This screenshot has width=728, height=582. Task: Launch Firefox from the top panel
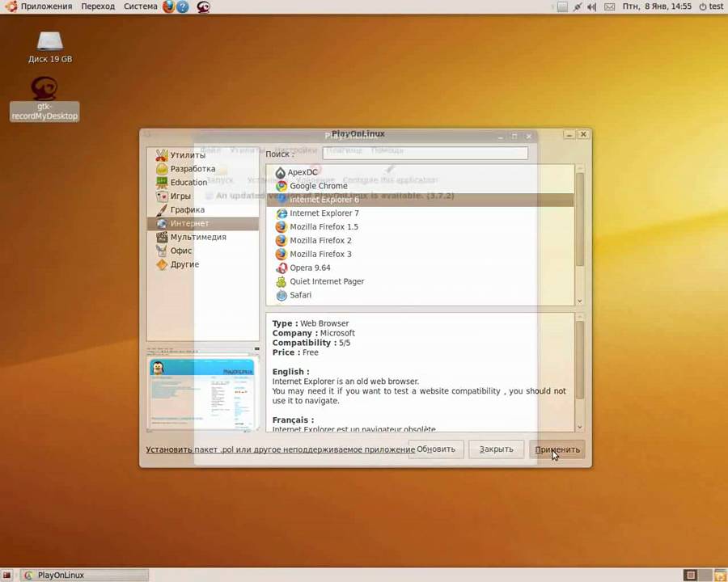168,6
